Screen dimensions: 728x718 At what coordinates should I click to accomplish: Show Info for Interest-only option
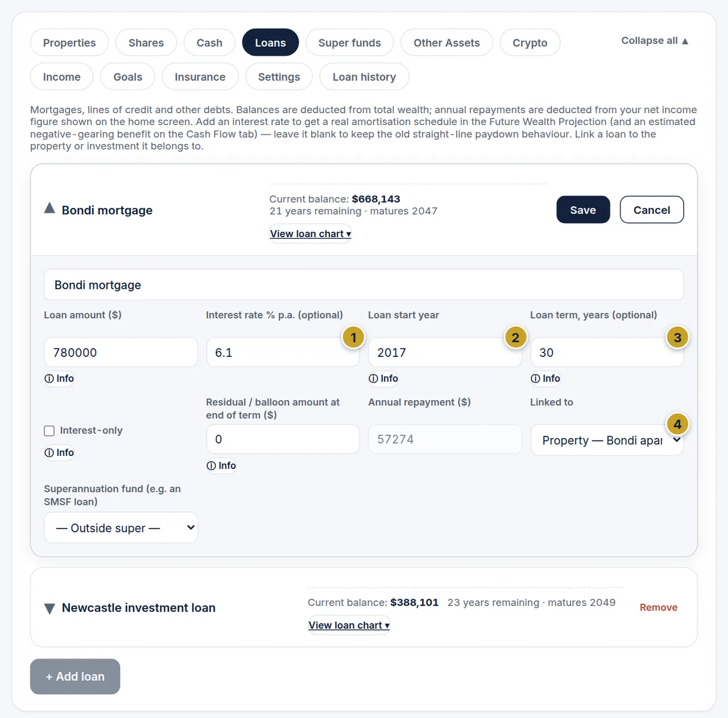tap(59, 453)
